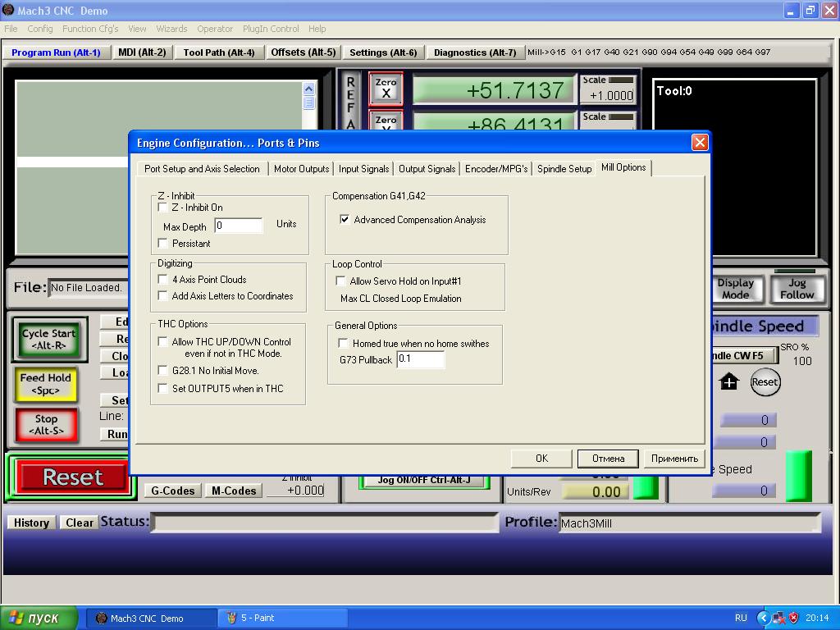Click the red Stop button
The image size is (840, 630).
click(46, 426)
